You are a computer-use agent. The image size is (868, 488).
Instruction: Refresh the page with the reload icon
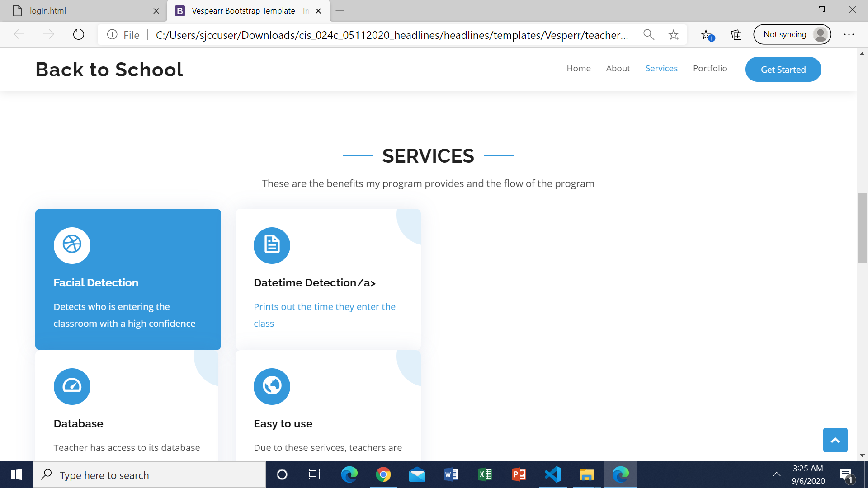[x=79, y=35]
